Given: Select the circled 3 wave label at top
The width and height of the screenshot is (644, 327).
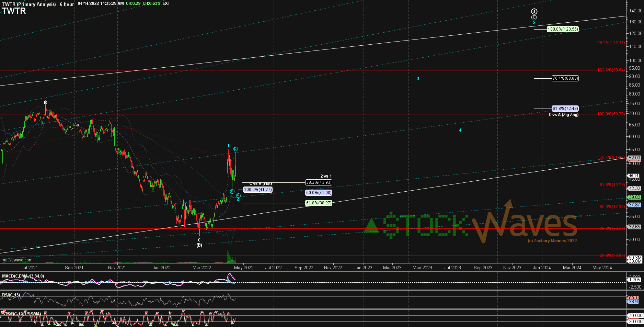Looking at the screenshot, I should point(534,11).
